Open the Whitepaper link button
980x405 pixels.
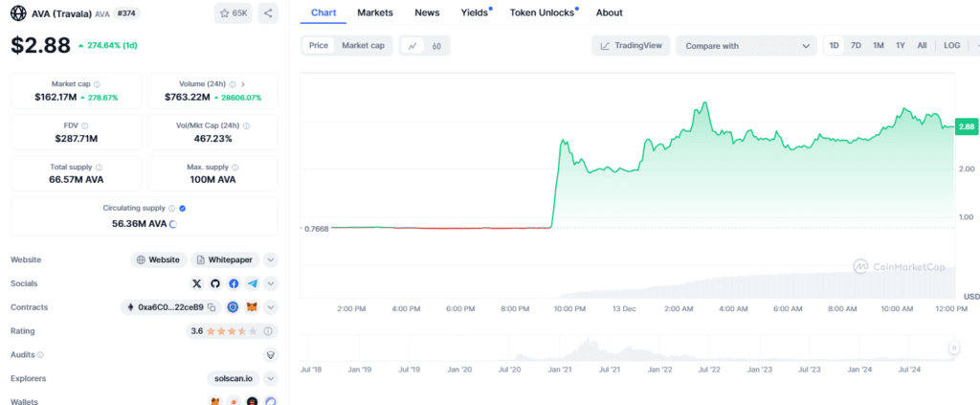pyautogui.click(x=226, y=260)
